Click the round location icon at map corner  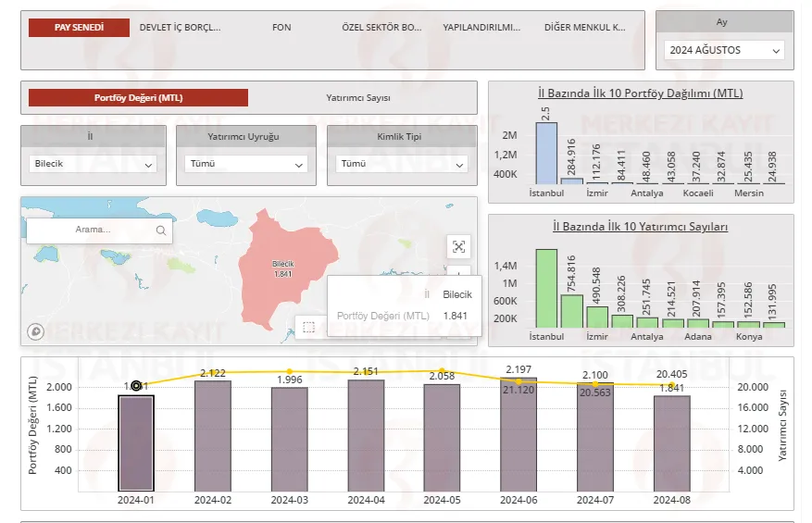pos(36,331)
